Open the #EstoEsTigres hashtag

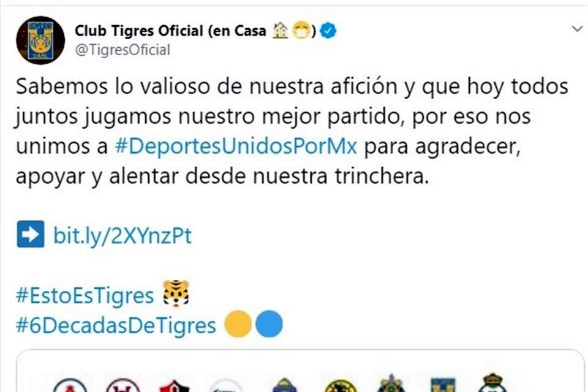point(85,295)
